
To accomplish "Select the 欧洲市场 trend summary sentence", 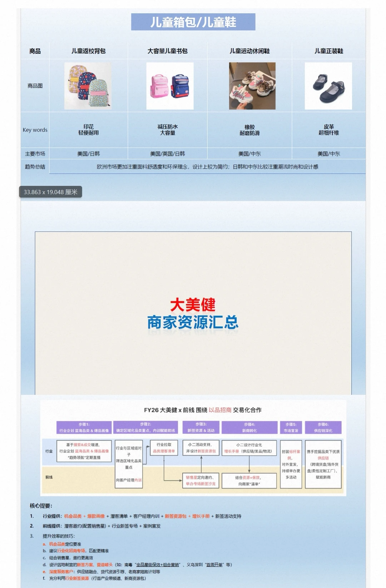I will [x=208, y=167].
